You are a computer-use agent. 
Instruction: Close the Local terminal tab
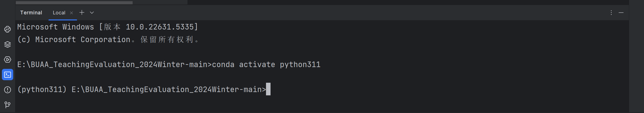point(71,13)
